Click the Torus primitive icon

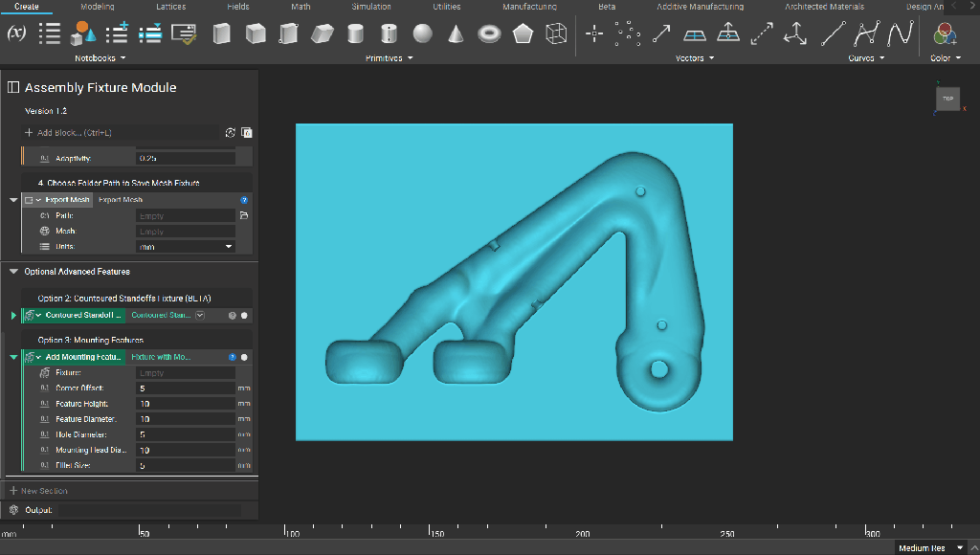point(489,34)
